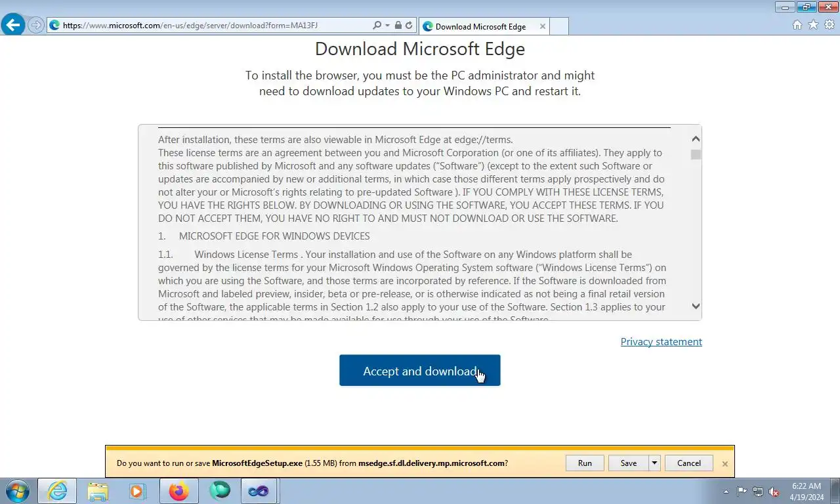Image resolution: width=840 pixels, height=504 pixels.
Task: Open Internet Explorer from the taskbar
Action: coord(57,491)
